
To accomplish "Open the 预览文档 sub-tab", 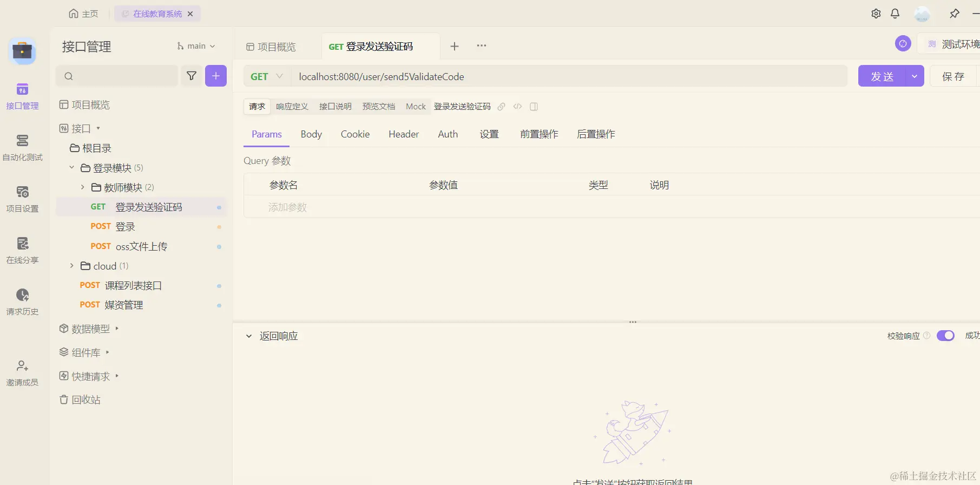I will click(379, 107).
